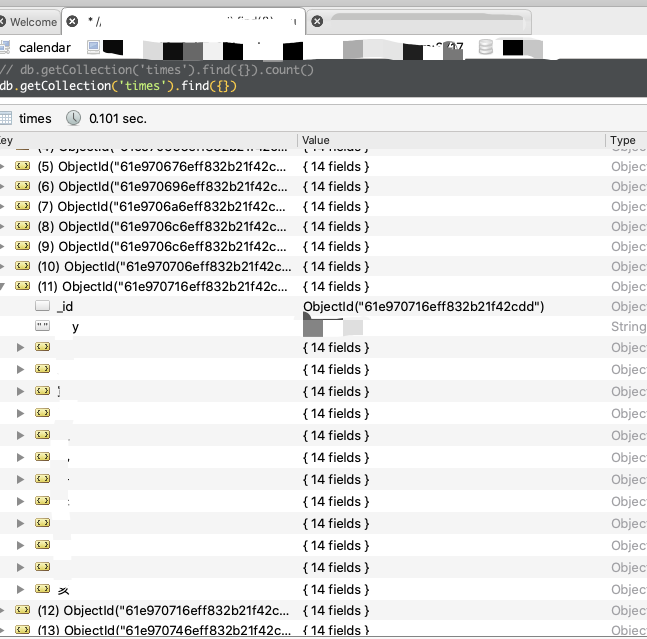647x639 pixels.
Task: Click the database cylinder icon in the connection bar
Action: [x=486, y=47]
